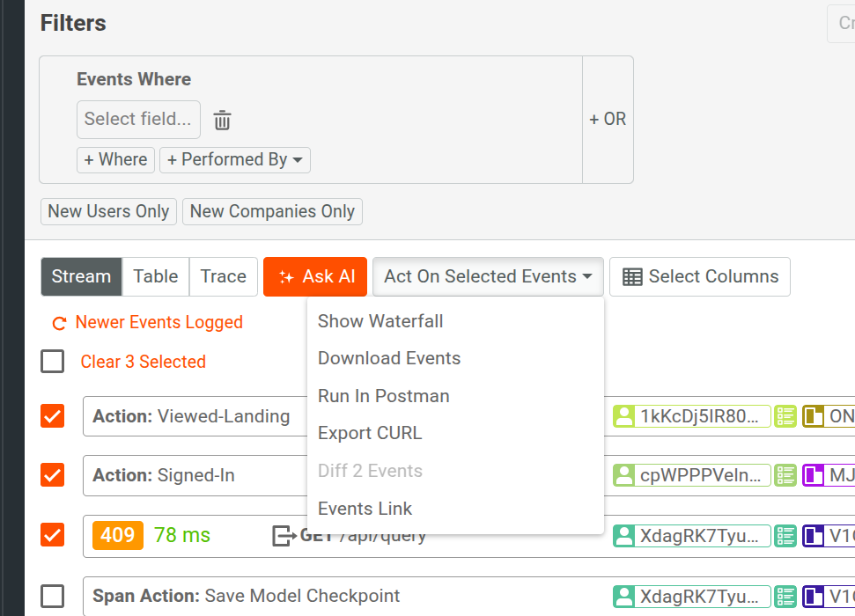
Task: Click the orange 409 status badge
Action: (117, 536)
